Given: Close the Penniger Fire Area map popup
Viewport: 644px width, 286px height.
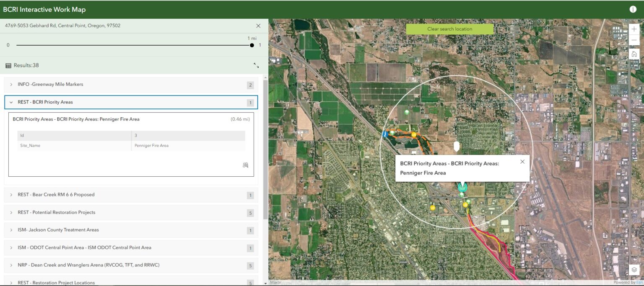Looking at the screenshot, I should [522, 161].
